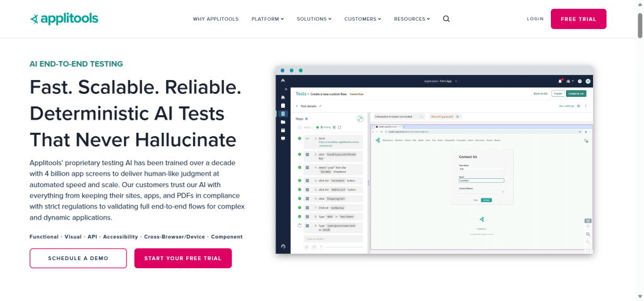Click the Create button in the demo app
Image resolution: width=644 pixels, height=301 pixels.
pyautogui.click(x=558, y=94)
